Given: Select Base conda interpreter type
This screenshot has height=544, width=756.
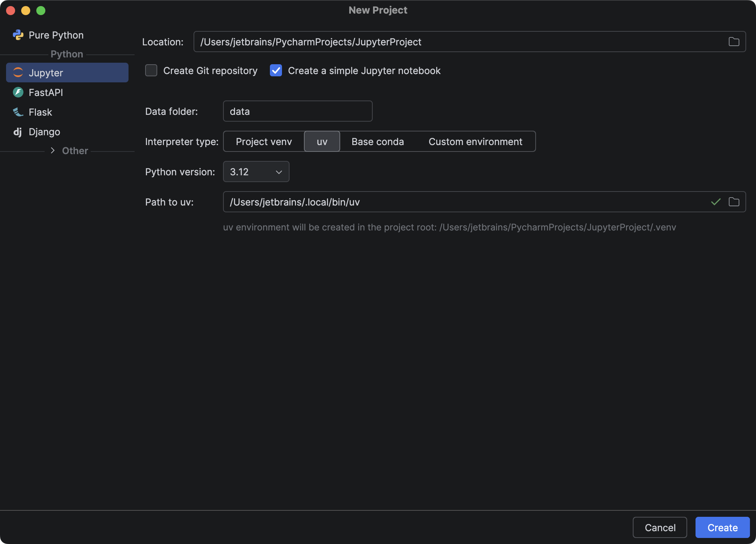Looking at the screenshot, I should point(378,142).
